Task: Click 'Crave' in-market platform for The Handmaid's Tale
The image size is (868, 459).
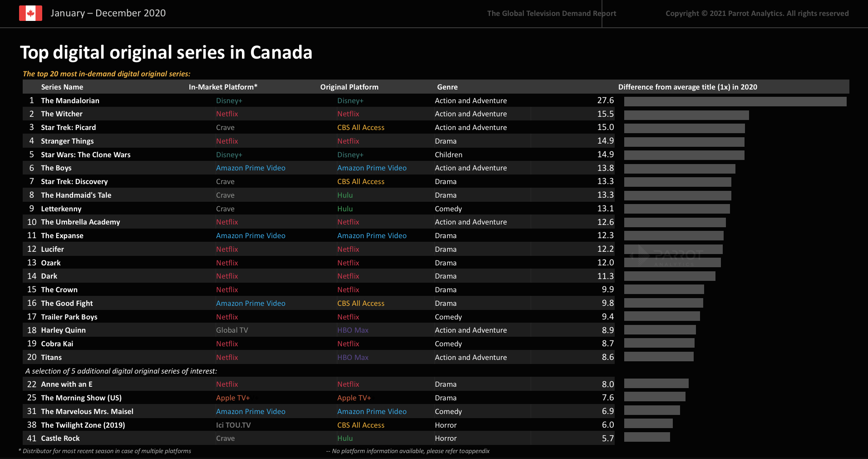Action: (x=225, y=195)
